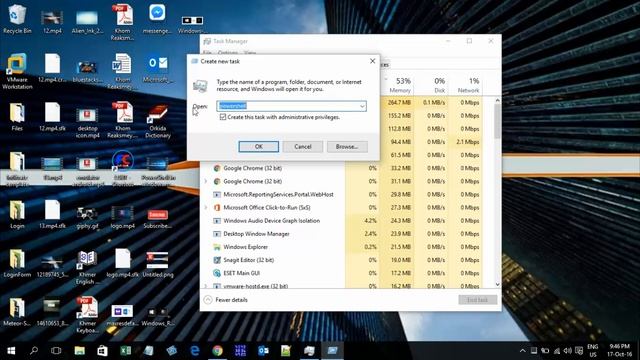The width and height of the screenshot is (640, 360).
Task: Select the logo.mp4 desktop file
Action: 122,218
